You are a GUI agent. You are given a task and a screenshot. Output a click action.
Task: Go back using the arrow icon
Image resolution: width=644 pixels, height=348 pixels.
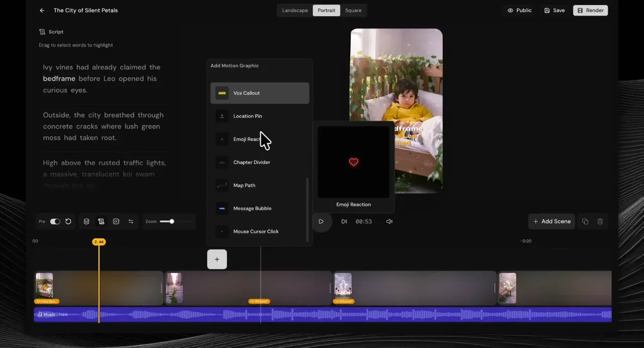click(42, 10)
